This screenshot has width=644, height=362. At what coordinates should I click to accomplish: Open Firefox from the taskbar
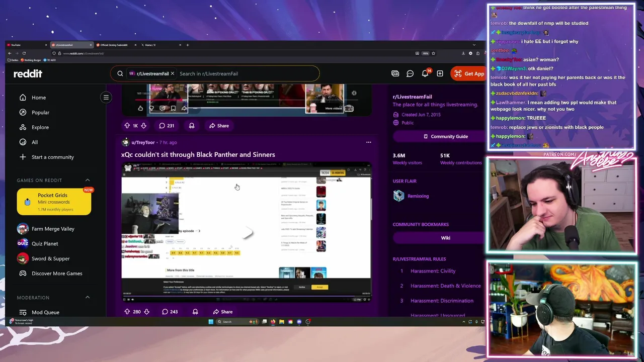click(x=273, y=322)
